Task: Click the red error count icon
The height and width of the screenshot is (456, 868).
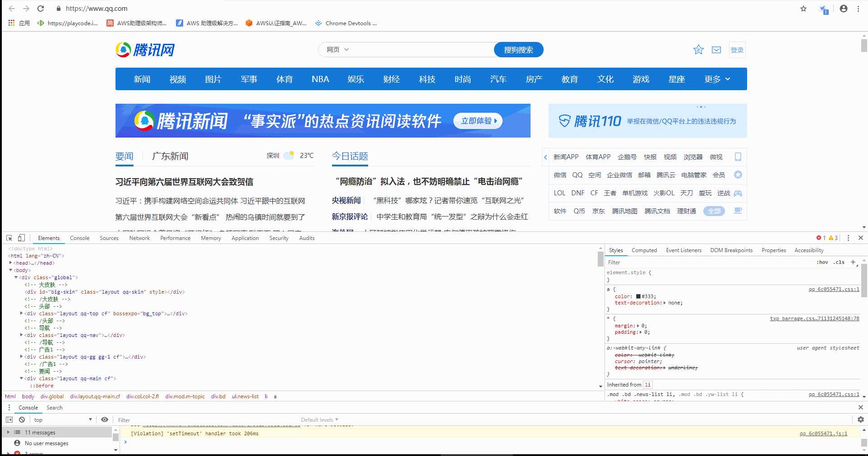Action: pyautogui.click(x=819, y=238)
